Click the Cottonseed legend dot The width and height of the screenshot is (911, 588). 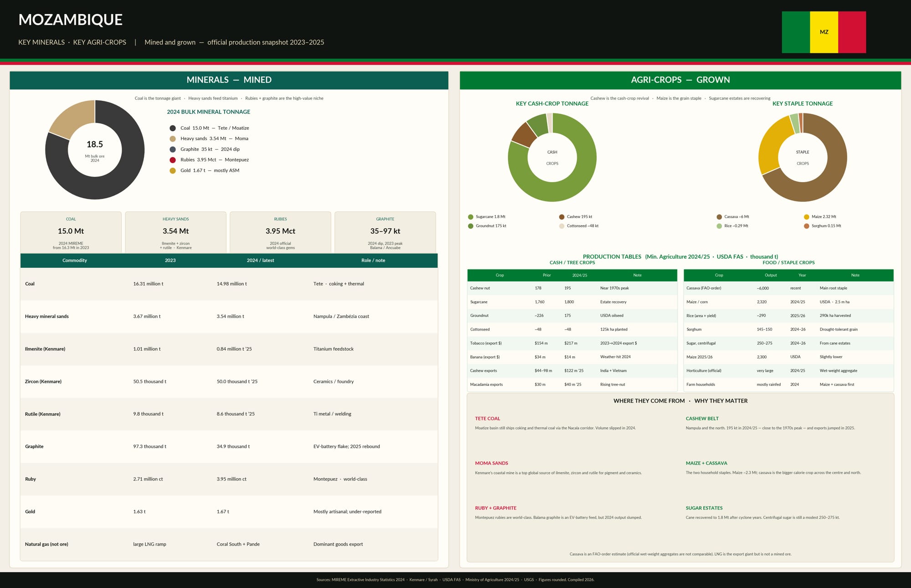point(562,226)
